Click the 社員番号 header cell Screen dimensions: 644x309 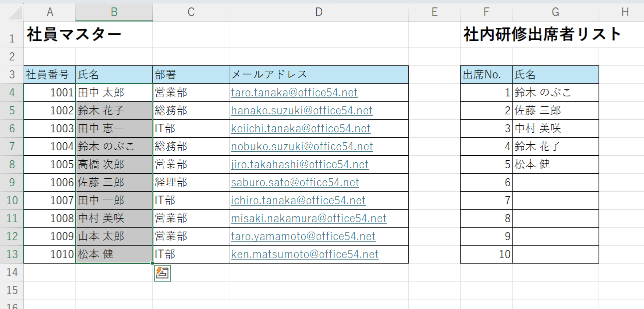click(49, 75)
